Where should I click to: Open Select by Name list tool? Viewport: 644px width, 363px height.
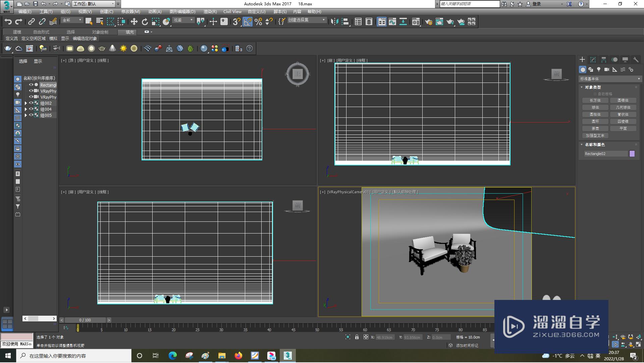coord(100,22)
